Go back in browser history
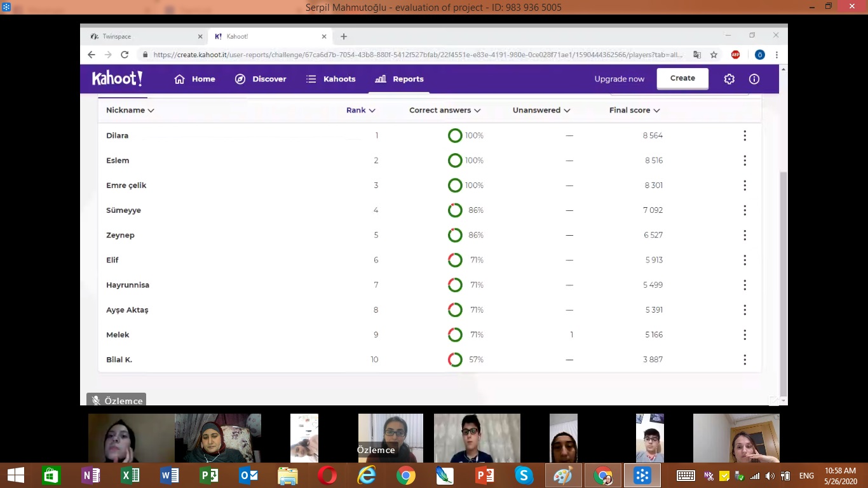The image size is (868, 488). pos(92,55)
